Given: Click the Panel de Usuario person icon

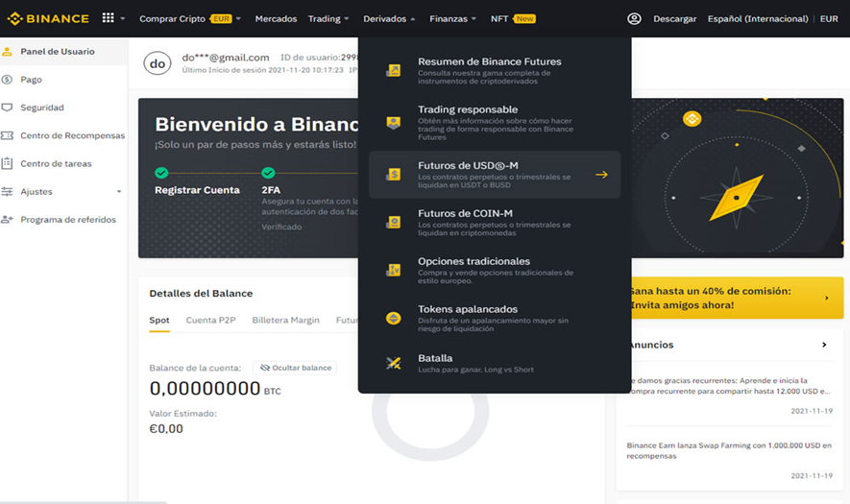Looking at the screenshot, I should pos(7,52).
